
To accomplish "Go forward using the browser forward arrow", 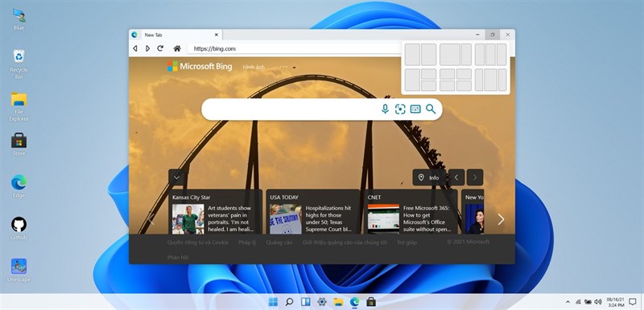I will (147, 48).
